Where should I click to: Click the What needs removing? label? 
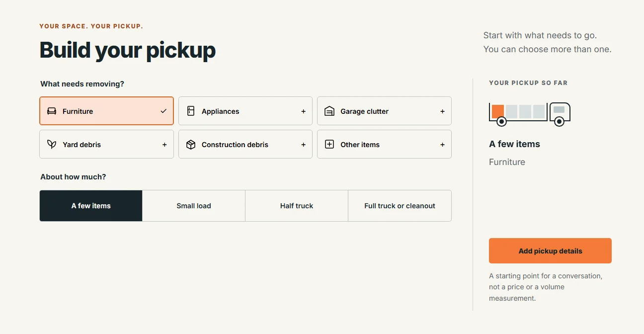[82, 84]
